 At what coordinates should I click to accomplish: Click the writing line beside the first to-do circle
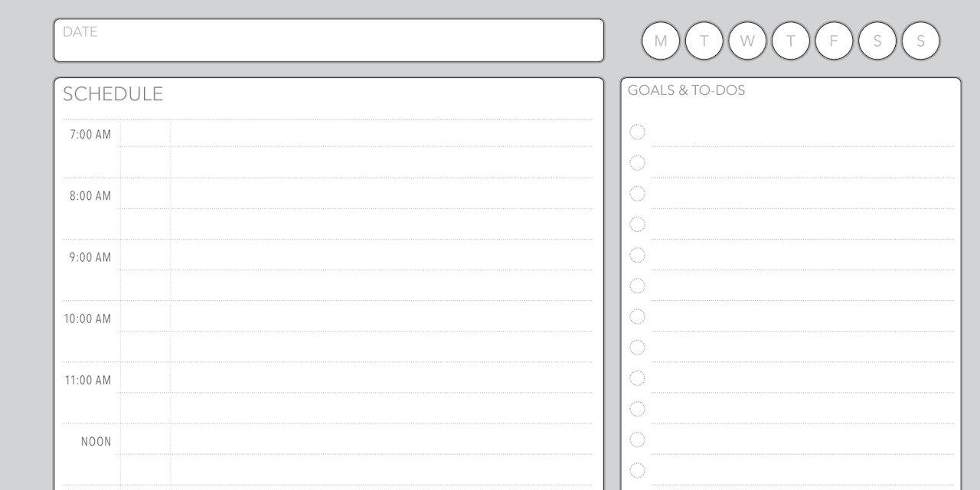(802, 133)
